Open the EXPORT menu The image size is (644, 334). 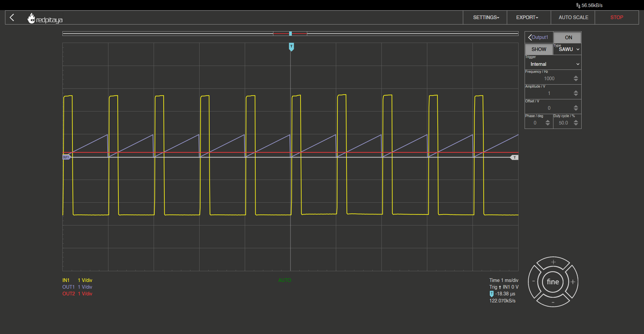(x=529, y=17)
